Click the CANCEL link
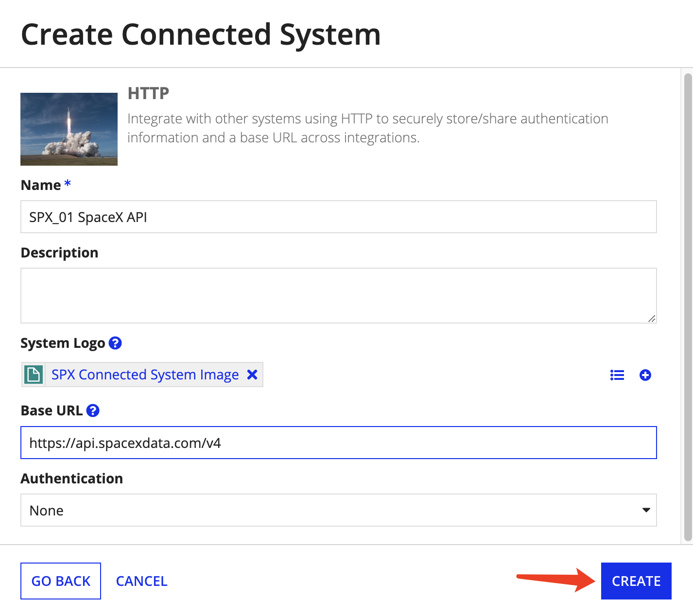 [141, 581]
